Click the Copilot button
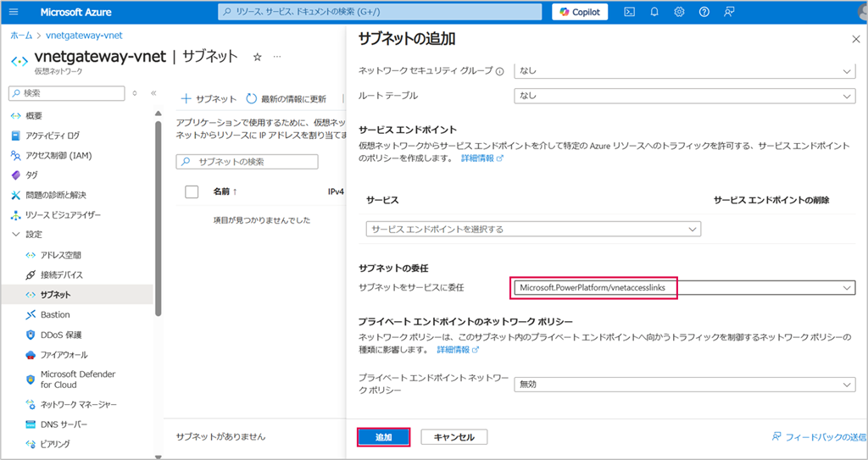The height and width of the screenshot is (460, 868). coord(580,12)
